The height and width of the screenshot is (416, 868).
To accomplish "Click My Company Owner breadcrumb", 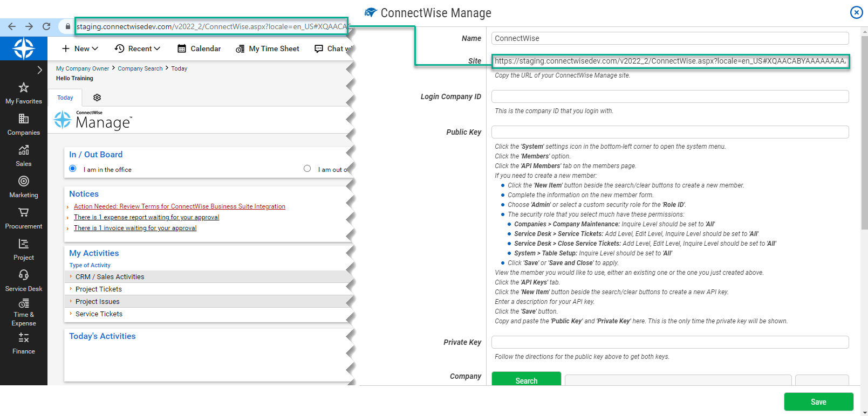I will [83, 68].
